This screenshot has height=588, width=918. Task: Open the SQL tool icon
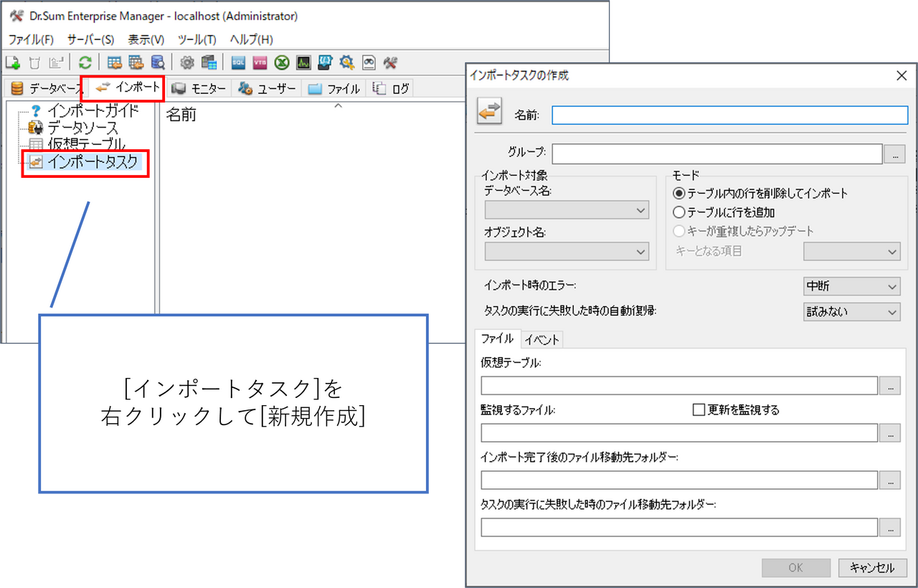click(238, 62)
